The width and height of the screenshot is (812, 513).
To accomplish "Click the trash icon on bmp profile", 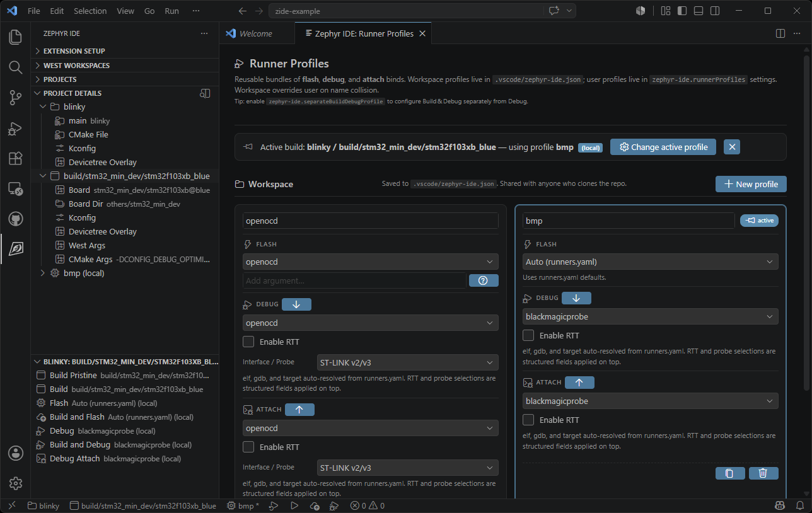I will [763, 473].
